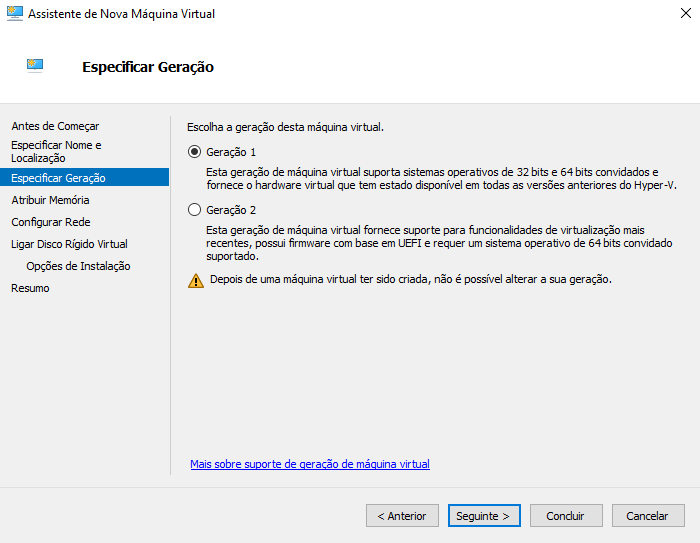Select Opções de Instalação sub-step
The image size is (700, 543).
tap(78, 266)
